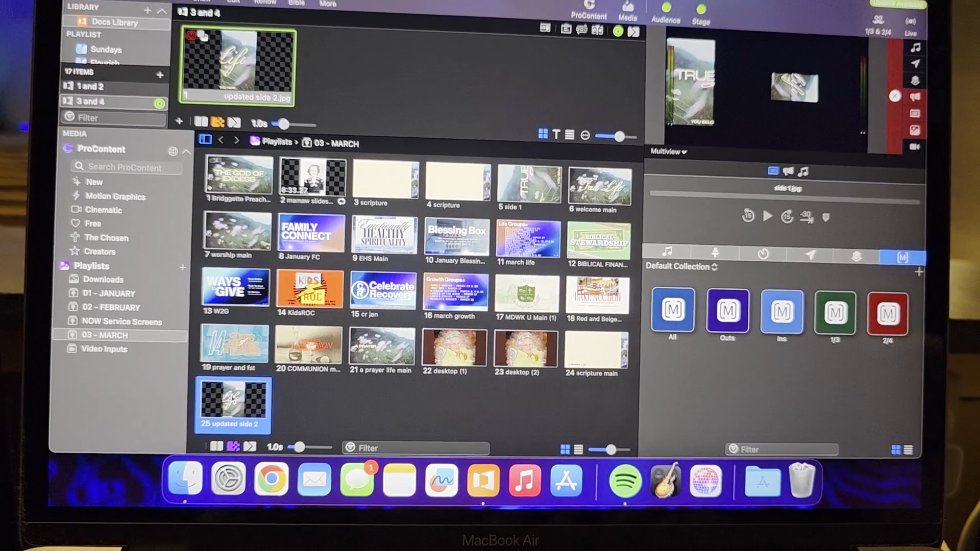Collapse the ProContent section chevron

[187, 152]
